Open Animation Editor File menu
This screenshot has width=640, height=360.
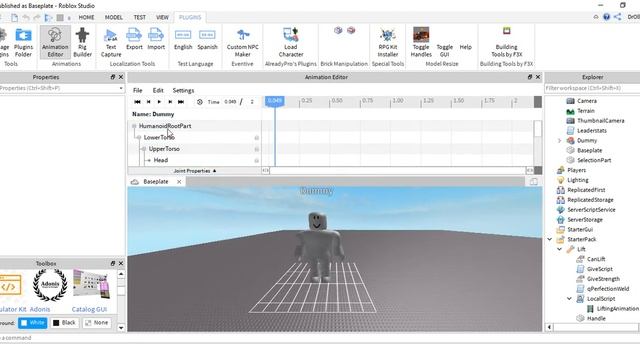coord(138,90)
